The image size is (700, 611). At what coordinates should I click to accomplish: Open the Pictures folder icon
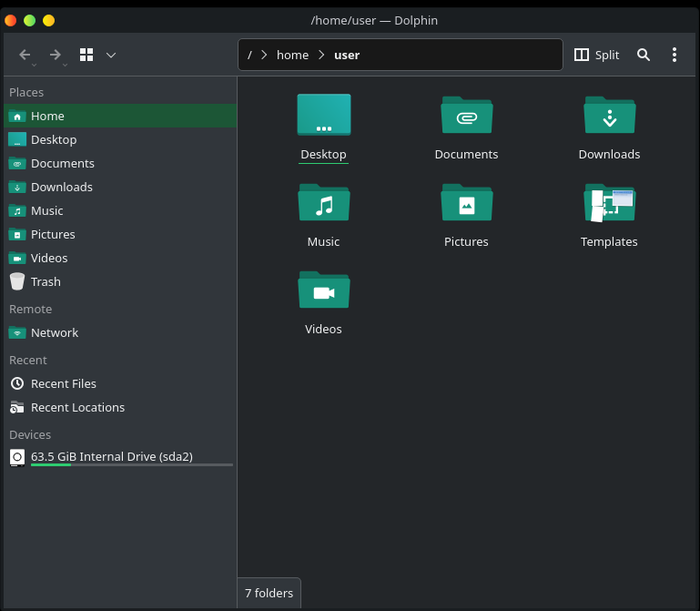[x=466, y=204]
